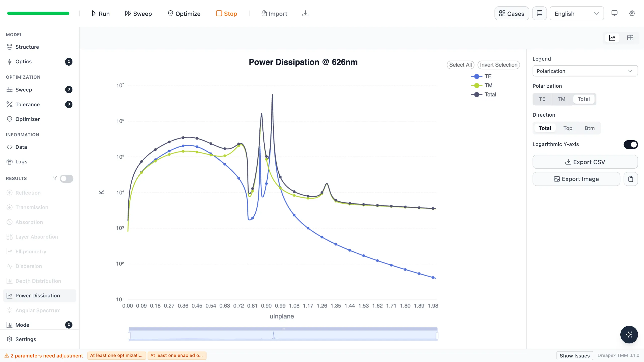Click the results filter funnel icon
This screenshot has height=362, width=644.
tap(55, 178)
